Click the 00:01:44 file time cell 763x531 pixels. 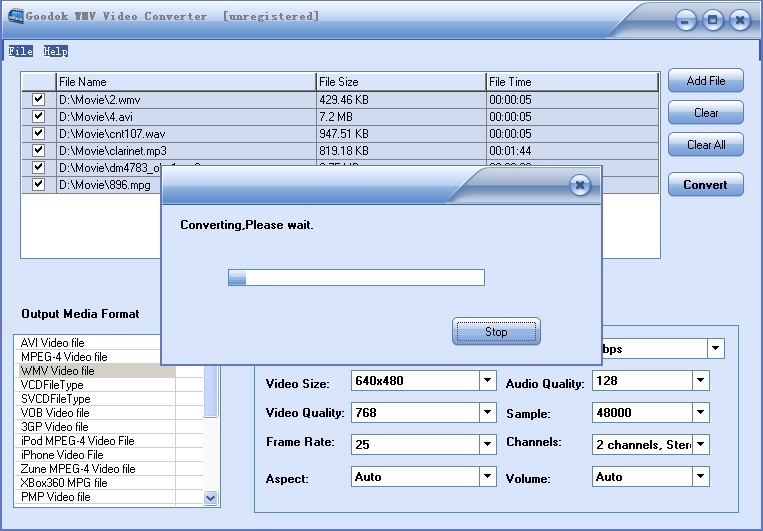pyautogui.click(x=572, y=151)
